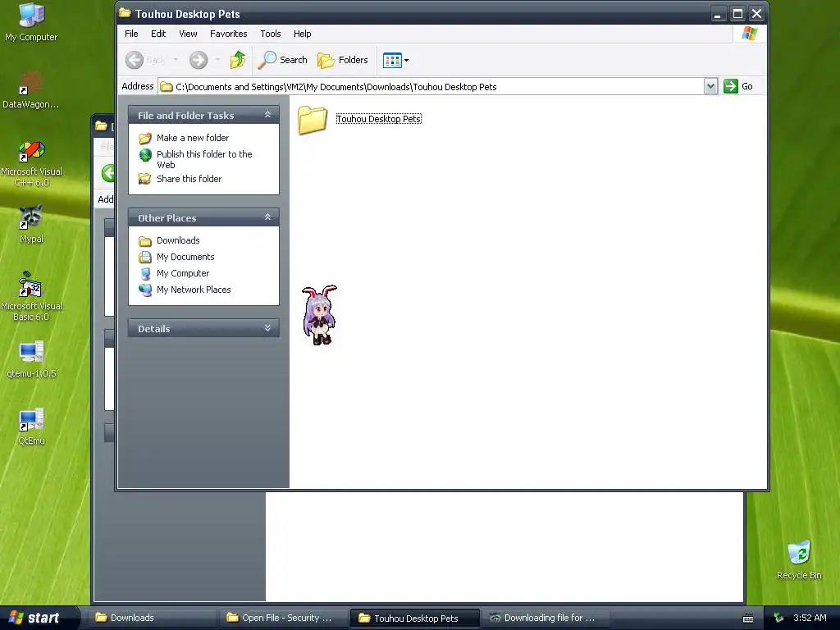Open Search pane from toolbar
Image resolution: width=840 pixels, height=630 pixels.
tap(283, 60)
